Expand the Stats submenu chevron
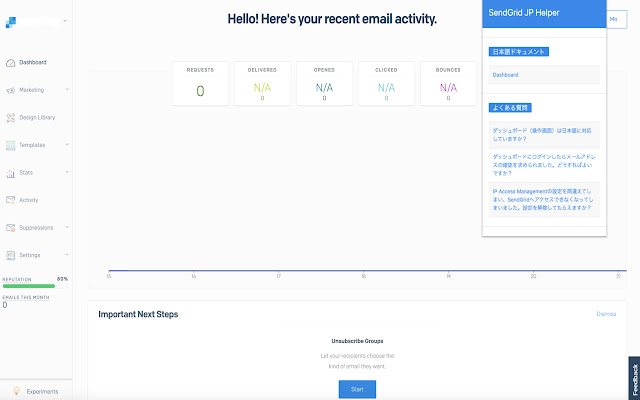Image resolution: width=640 pixels, height=400 pixels. [67, 172]
